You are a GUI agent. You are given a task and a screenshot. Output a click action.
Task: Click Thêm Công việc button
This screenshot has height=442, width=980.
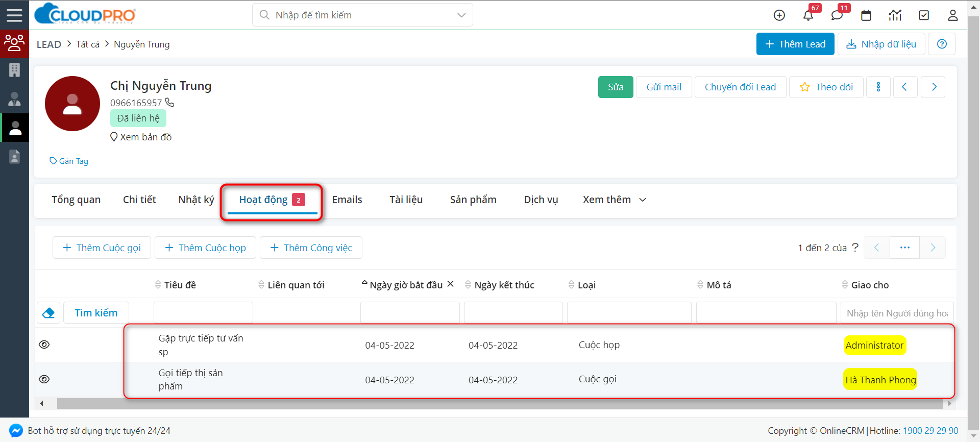click(311, 248)
